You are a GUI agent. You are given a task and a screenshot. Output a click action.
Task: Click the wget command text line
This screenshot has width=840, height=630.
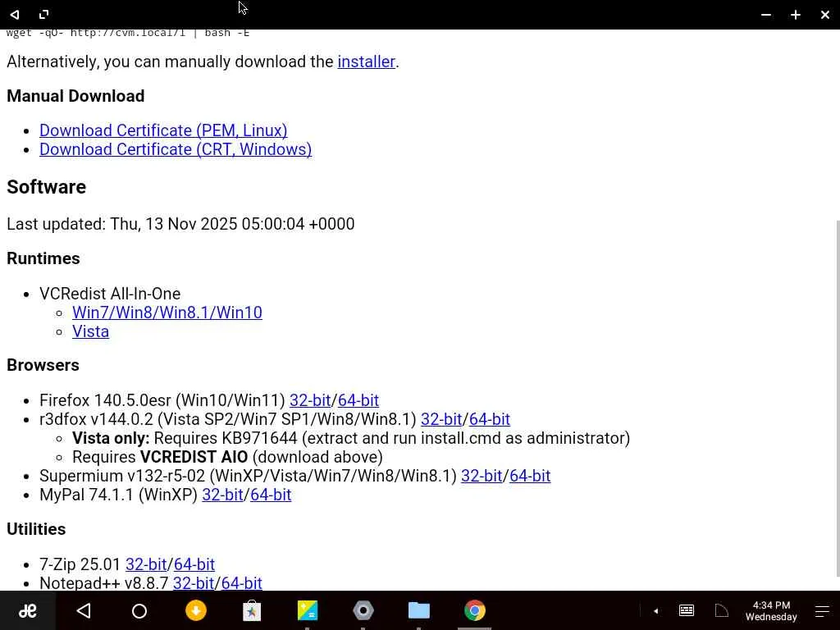point(128,33)
